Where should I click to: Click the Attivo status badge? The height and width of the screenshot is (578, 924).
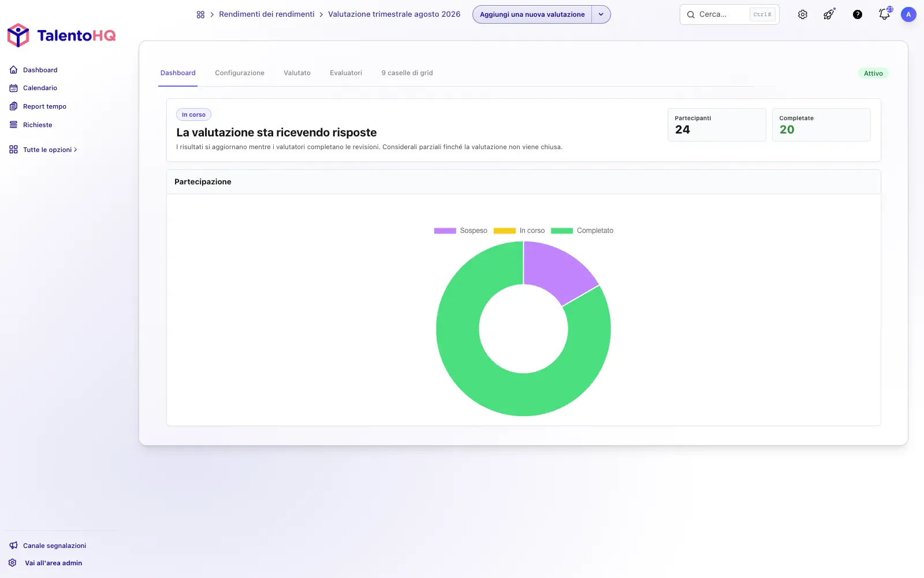pos(873,73)
